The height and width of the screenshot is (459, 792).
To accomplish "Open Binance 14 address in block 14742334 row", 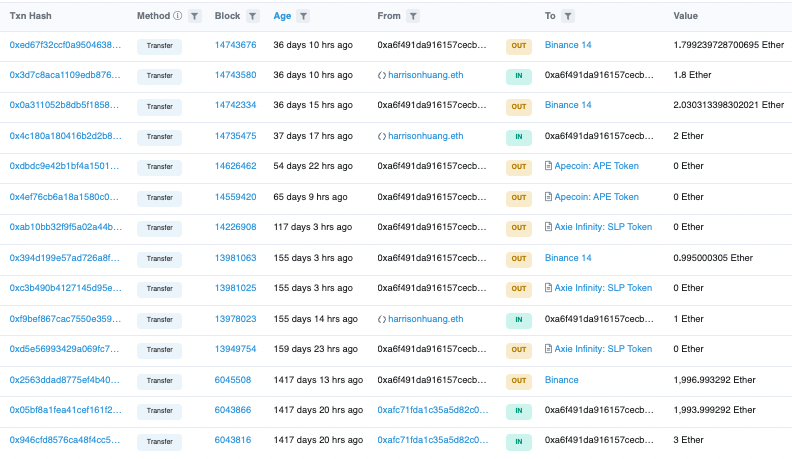I will coord(568,105).
